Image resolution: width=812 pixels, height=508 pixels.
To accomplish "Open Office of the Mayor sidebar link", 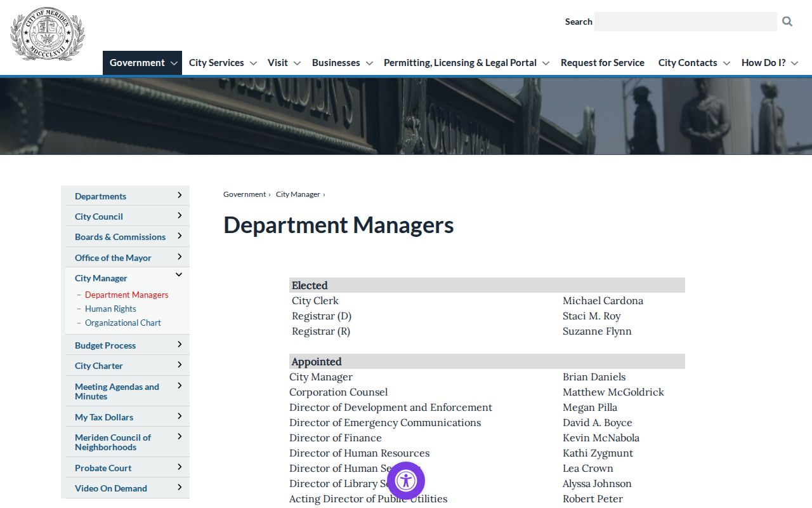I will (113, 258).
